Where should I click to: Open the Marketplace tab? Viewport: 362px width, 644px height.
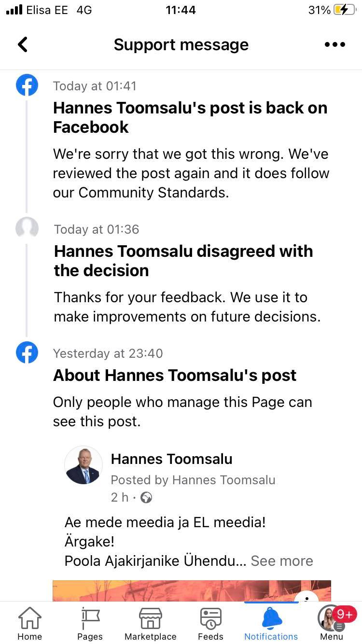(x=151, y=624)
